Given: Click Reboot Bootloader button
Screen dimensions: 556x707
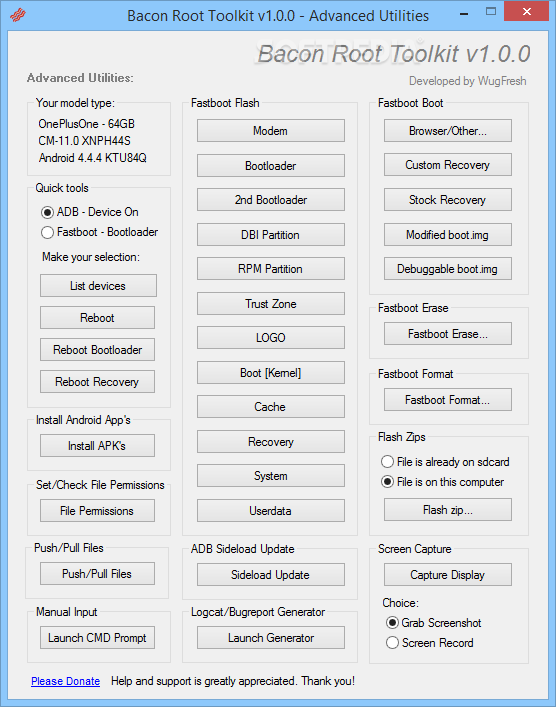Looking at the screenshot, I should coord(97,349).
